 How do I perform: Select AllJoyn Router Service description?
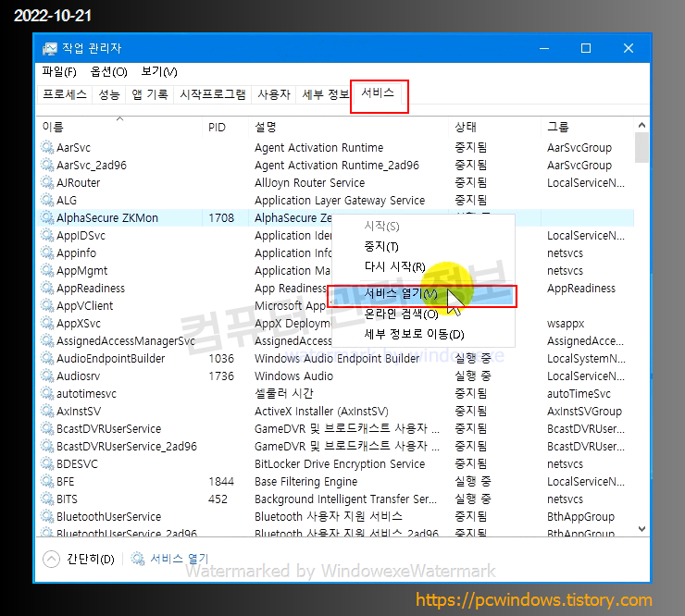[x=309, y=183]
